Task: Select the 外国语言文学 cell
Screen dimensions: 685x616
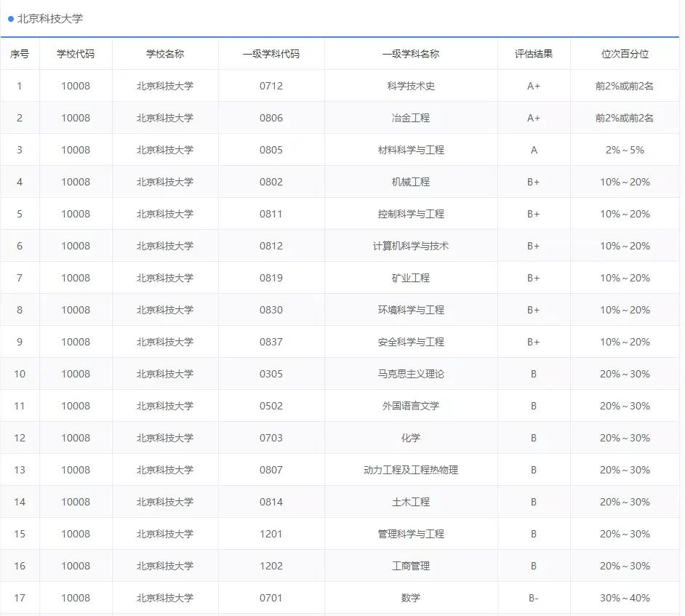Action: [x=411, y=406]
